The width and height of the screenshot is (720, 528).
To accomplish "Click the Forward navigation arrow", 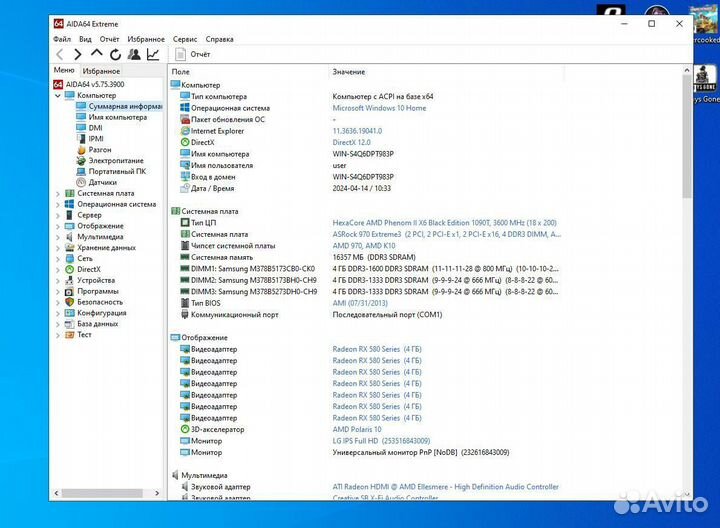I will click(x=78, y=54).
